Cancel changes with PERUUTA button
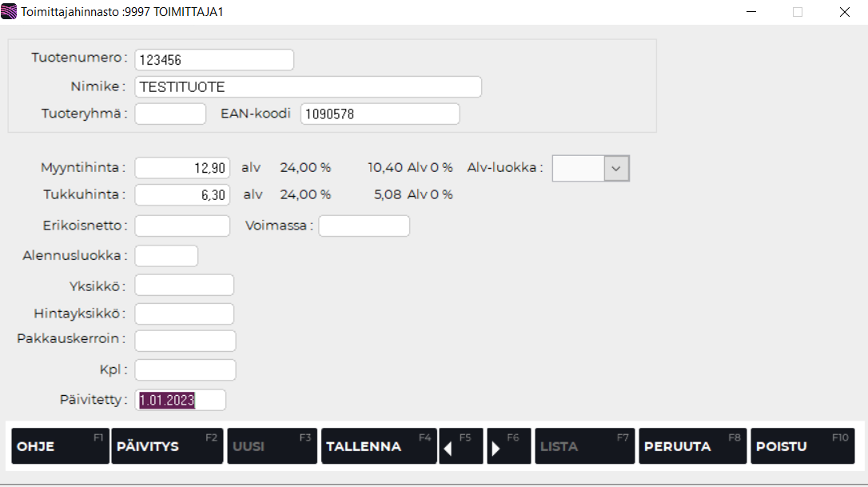The image size is (868, 487). tap(692, 446)
